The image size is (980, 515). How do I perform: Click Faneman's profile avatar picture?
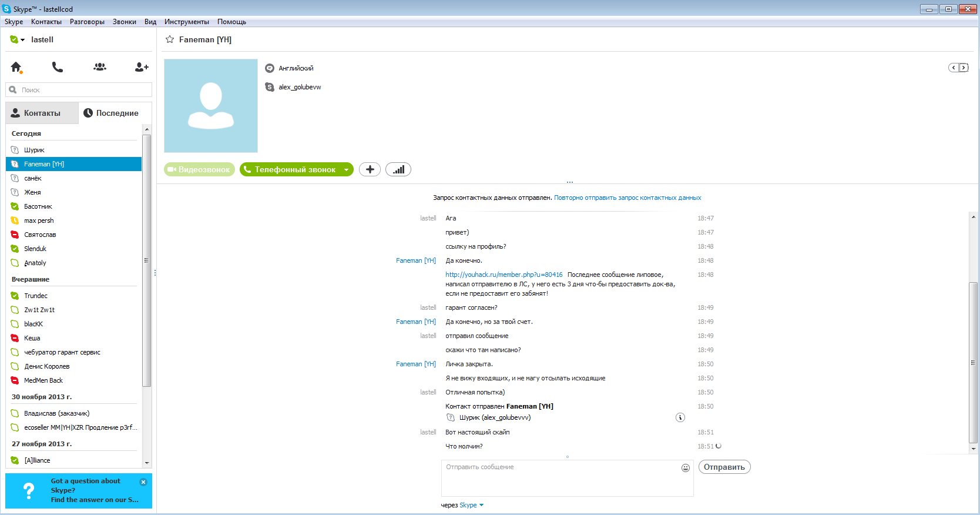click(x=211, y=106)
